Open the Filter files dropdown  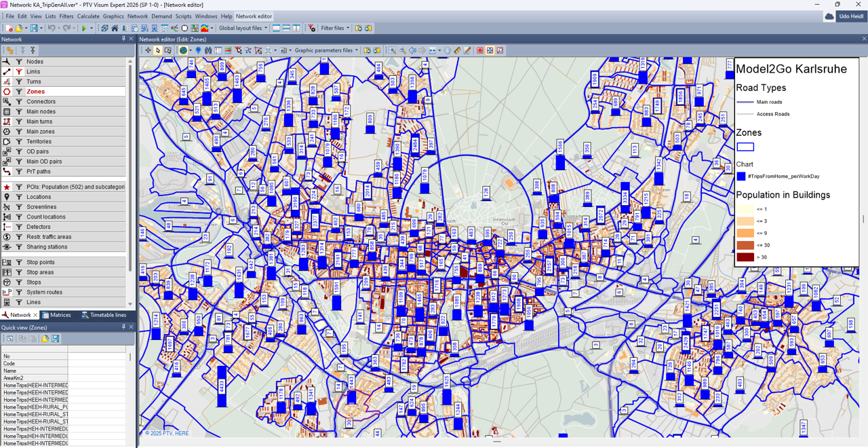[335, 29]
